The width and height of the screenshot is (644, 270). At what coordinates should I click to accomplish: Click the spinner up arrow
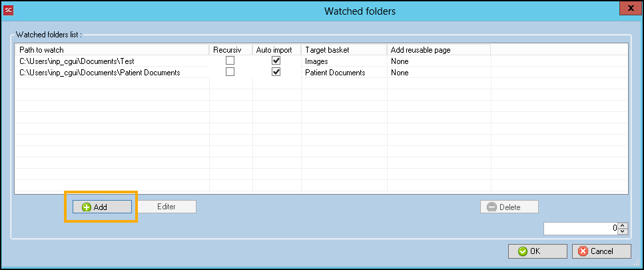(x=623, y=225)
